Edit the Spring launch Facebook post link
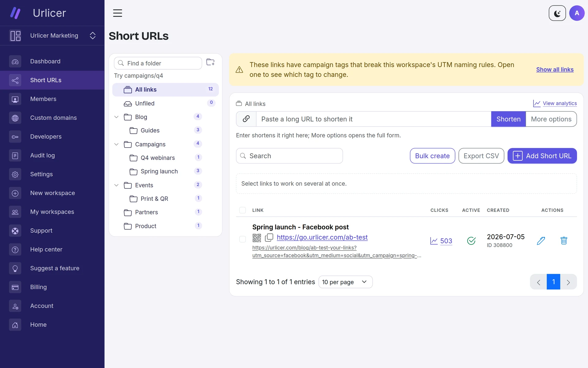 tap(541, 241)
